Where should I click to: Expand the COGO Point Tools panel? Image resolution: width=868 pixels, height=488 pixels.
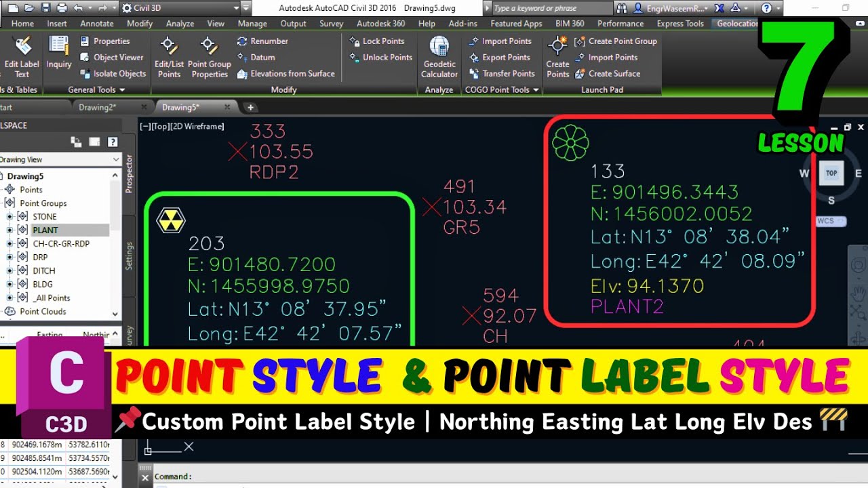pyautogui.click(x=502, y=89)
